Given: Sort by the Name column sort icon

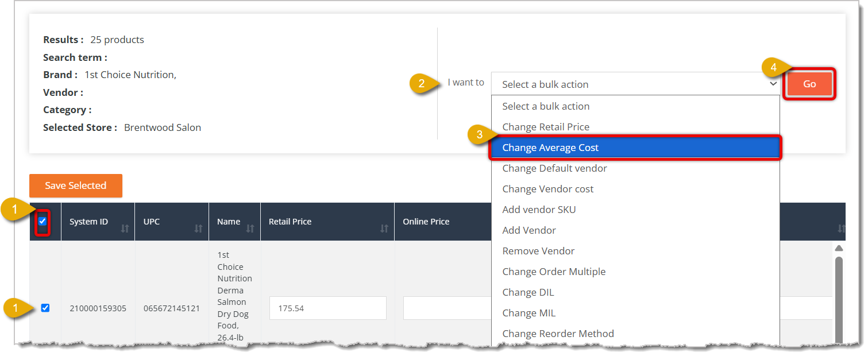Looking at the screenshot, I should [250, 229].
